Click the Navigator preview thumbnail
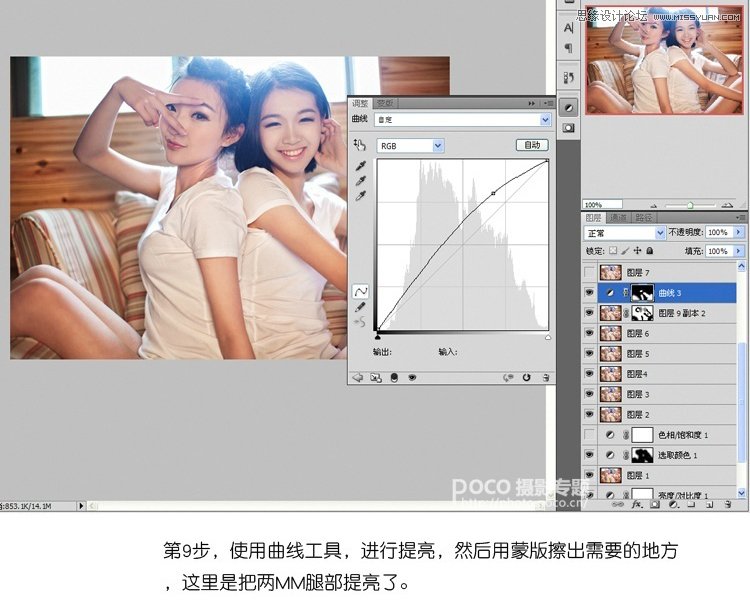 (664, 60)
